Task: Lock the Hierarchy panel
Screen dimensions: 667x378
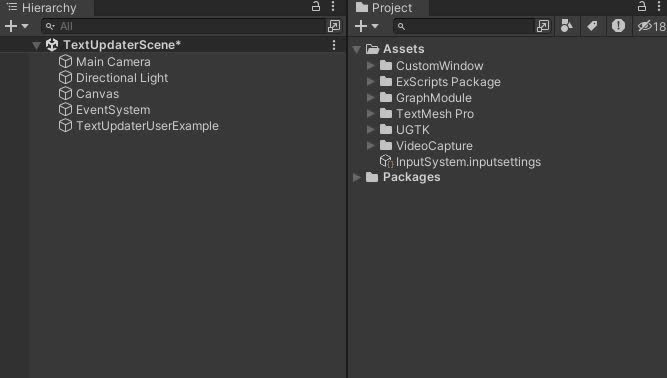Action: (316, 6)
